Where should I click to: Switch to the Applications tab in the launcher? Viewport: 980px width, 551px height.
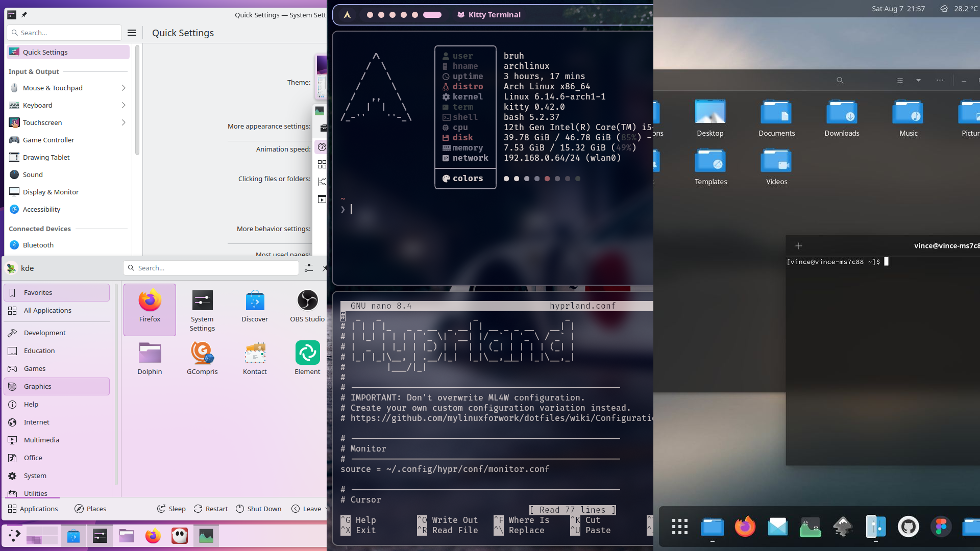coord(33,509)
